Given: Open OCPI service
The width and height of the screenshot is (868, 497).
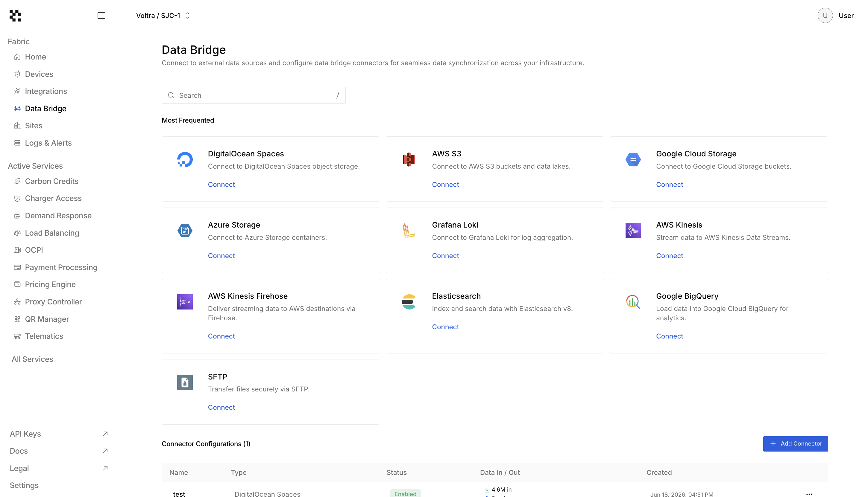Looking at the screenshot, I should coord(34,250).
